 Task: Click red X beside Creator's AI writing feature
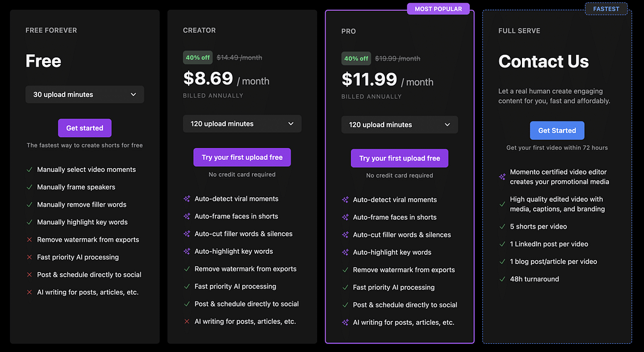click(x=187, y=322)
